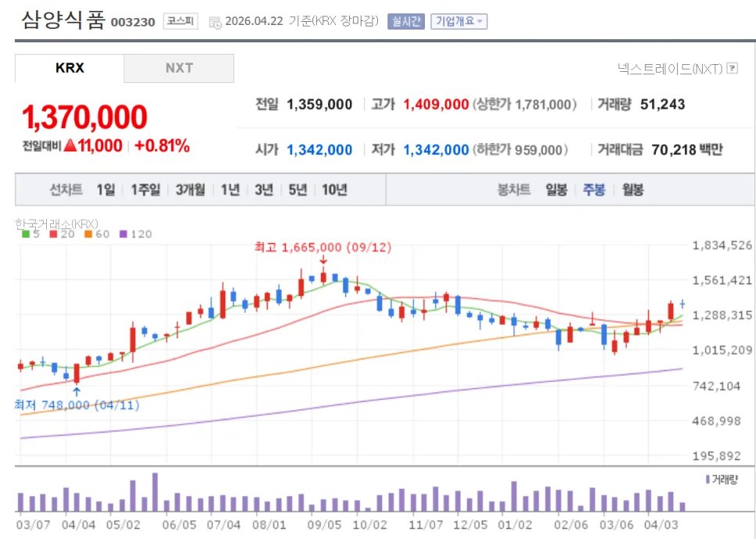
Task: Open the NXT question-mark help icon
Action: coord(732,68)
